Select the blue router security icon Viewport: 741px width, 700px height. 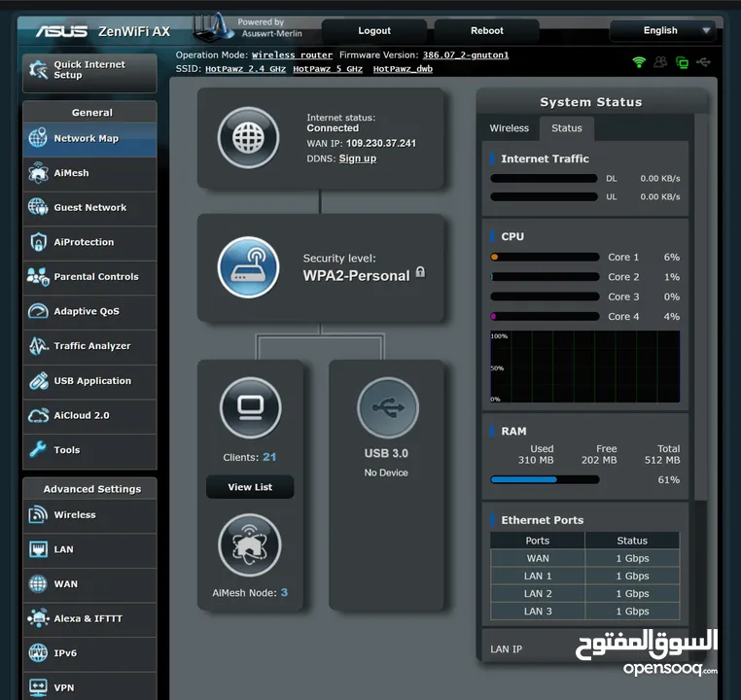point(248,266)
